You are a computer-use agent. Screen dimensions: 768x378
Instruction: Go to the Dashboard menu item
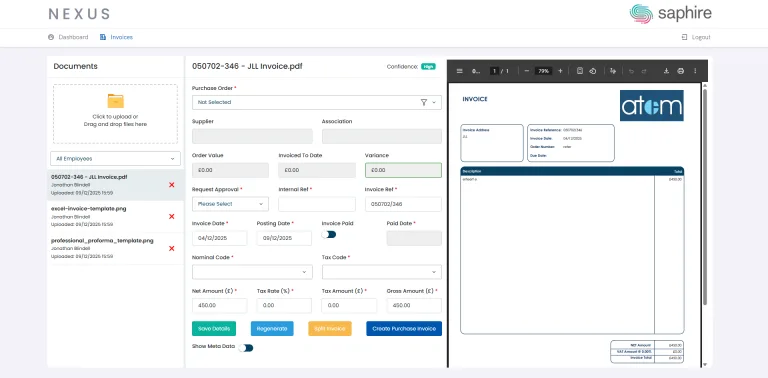click(x=68, y=37)
